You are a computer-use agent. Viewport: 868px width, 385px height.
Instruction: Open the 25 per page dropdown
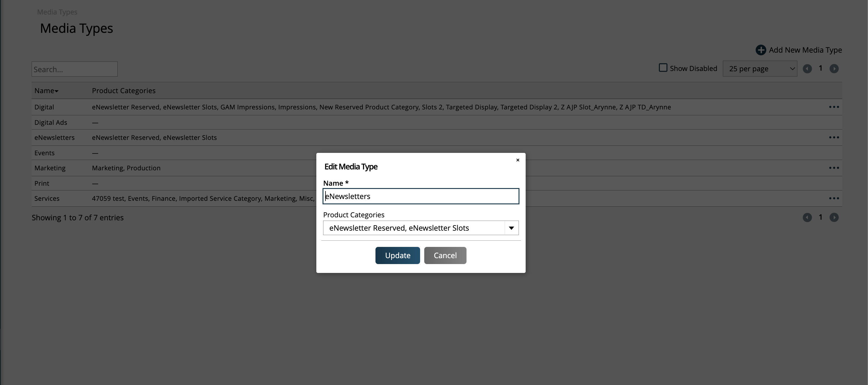pos(759,69)
